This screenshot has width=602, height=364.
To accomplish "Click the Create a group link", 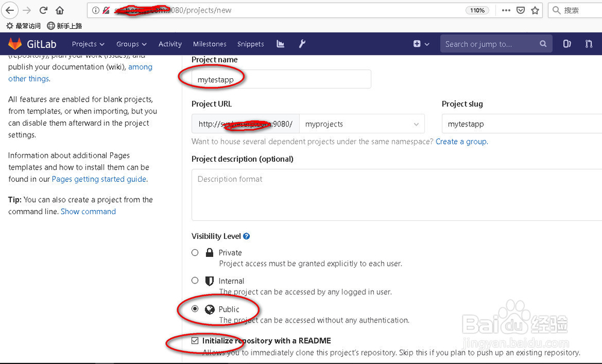I will click(x=461, y=141).
